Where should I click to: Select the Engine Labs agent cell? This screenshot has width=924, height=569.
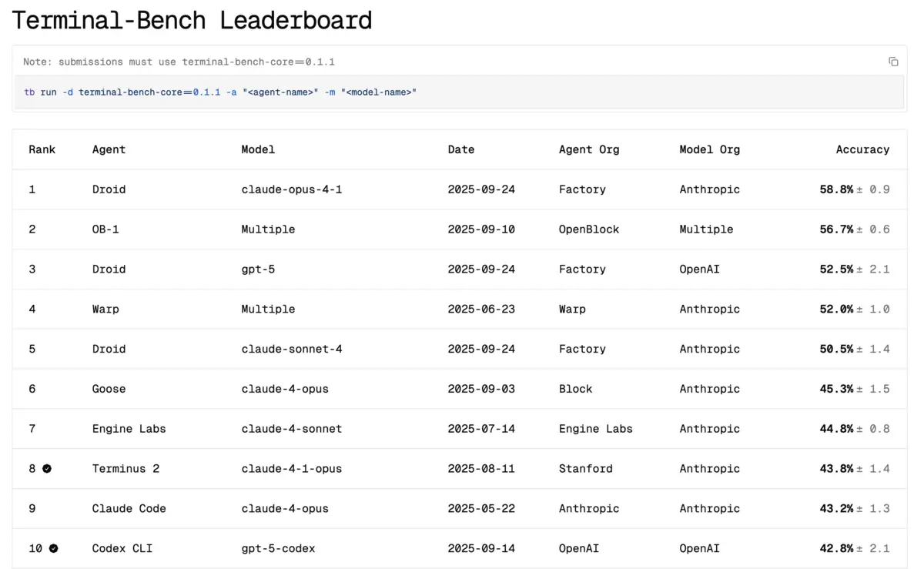(129, 429)
